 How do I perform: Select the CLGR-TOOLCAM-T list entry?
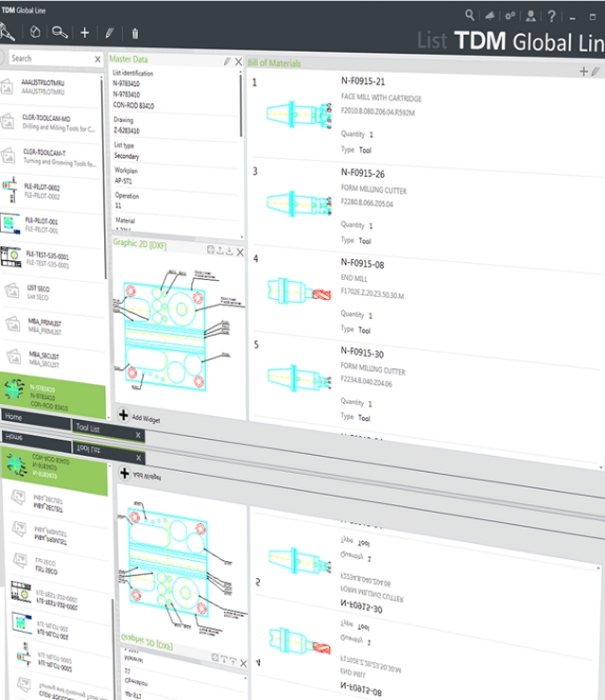tap(51, 159)
